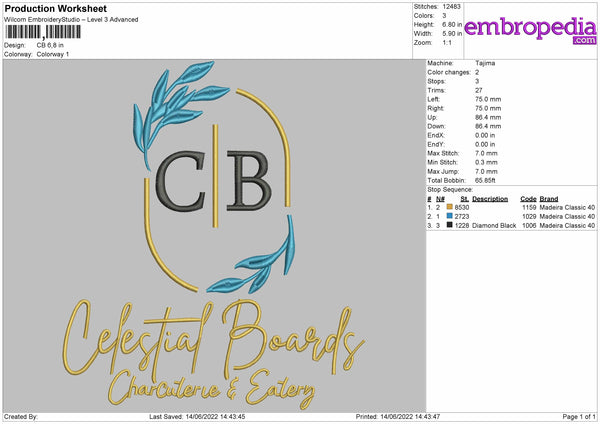600x424 pixels.
Task: Click the 'Down: 86.4 mm' entry
Action: pyautogui.click(x=464, y=126)
